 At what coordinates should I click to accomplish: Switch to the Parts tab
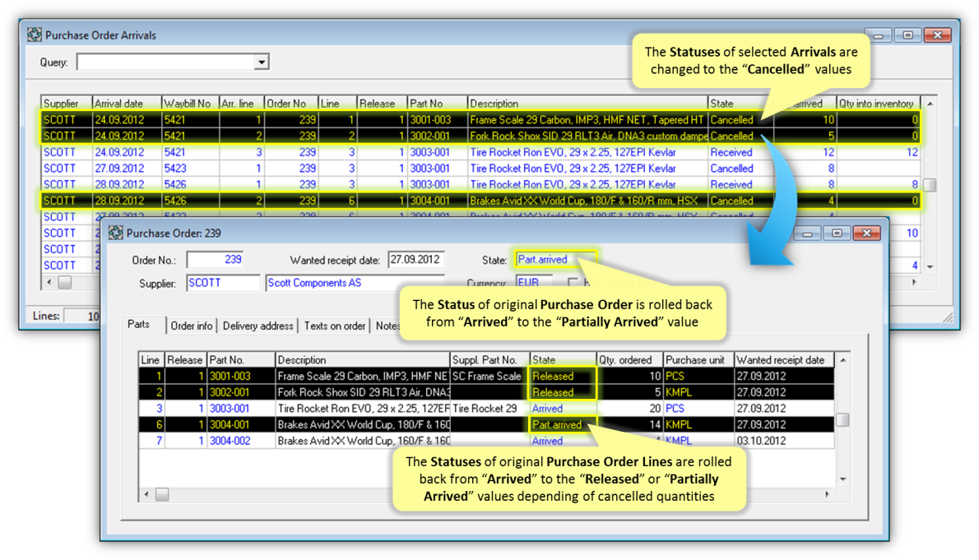tap(138, 325)
